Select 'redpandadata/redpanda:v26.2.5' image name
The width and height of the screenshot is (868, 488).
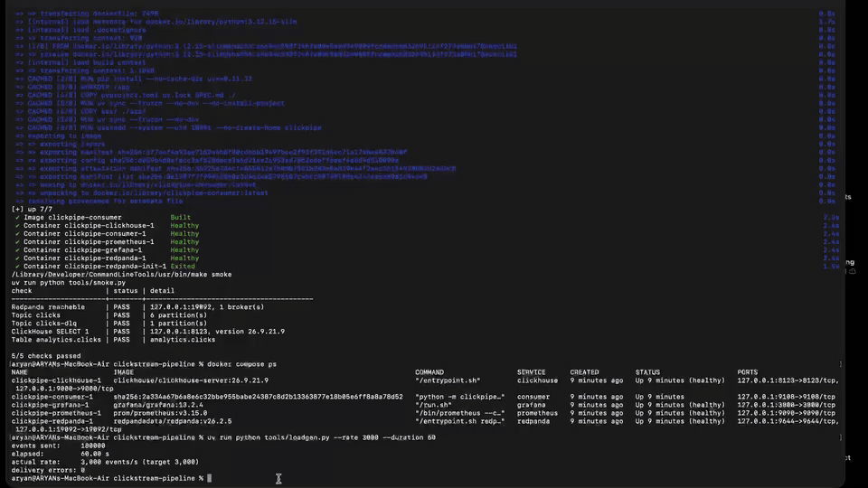coord(172,421)
